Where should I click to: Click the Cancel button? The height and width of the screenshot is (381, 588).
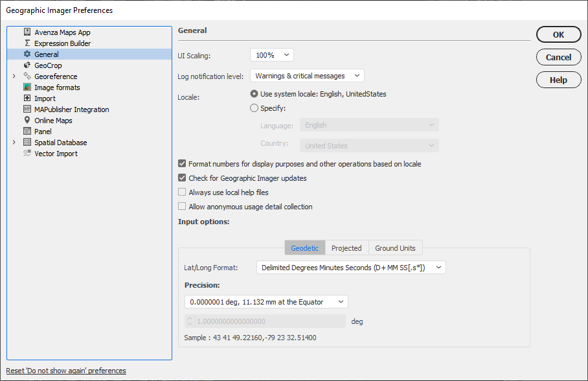click(x=558, y=58)
